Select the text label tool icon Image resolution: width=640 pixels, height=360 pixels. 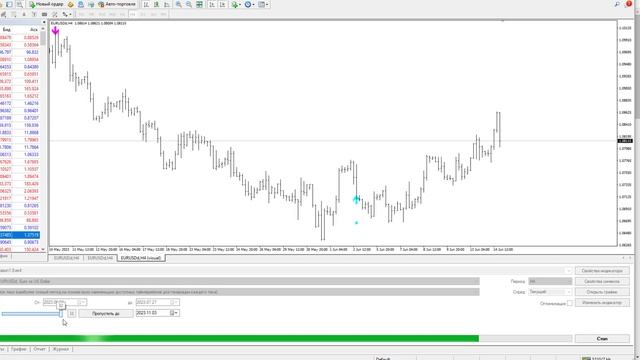point(34,14)
